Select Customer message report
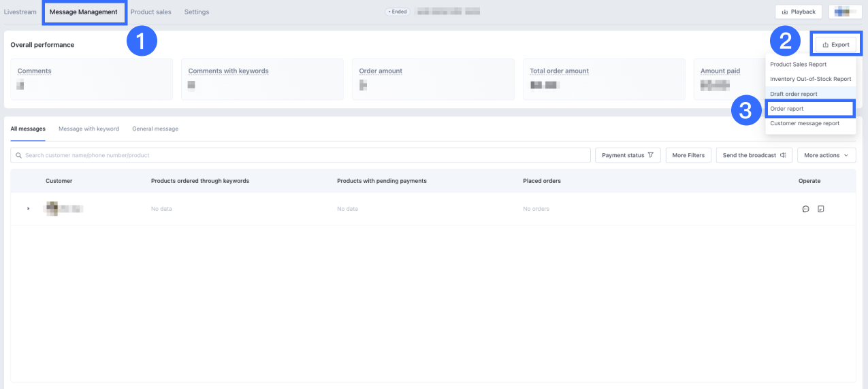This screenshot has height=389, width=868. (x=804, y=123)
